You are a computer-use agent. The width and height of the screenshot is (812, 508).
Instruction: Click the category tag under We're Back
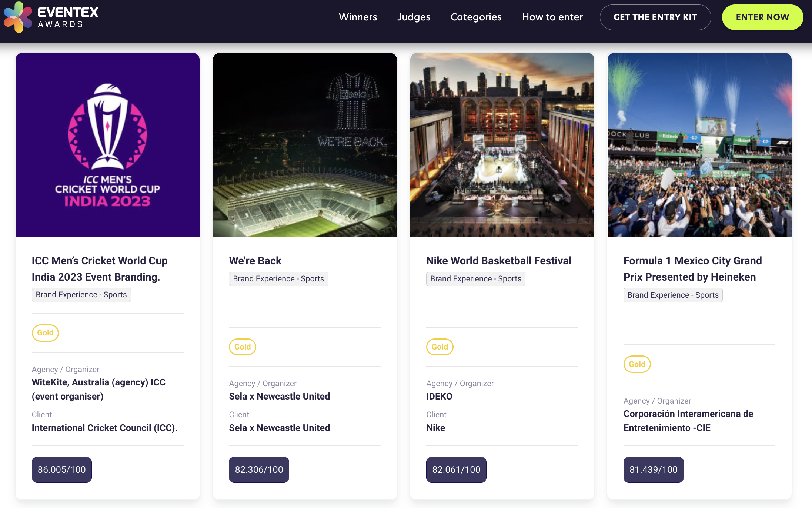click(x=278, y=279)
